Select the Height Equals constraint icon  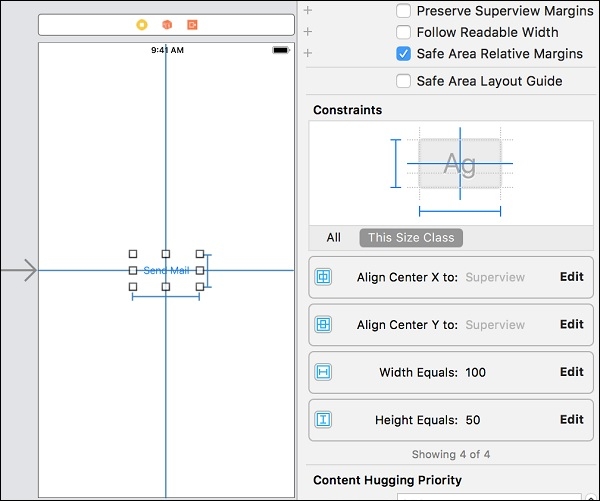point(323,420)
